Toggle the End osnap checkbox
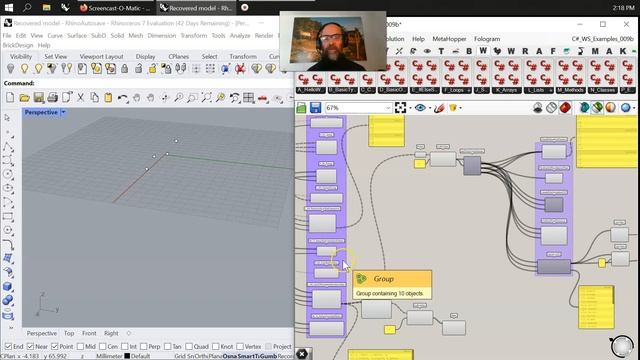 point(8,347)
